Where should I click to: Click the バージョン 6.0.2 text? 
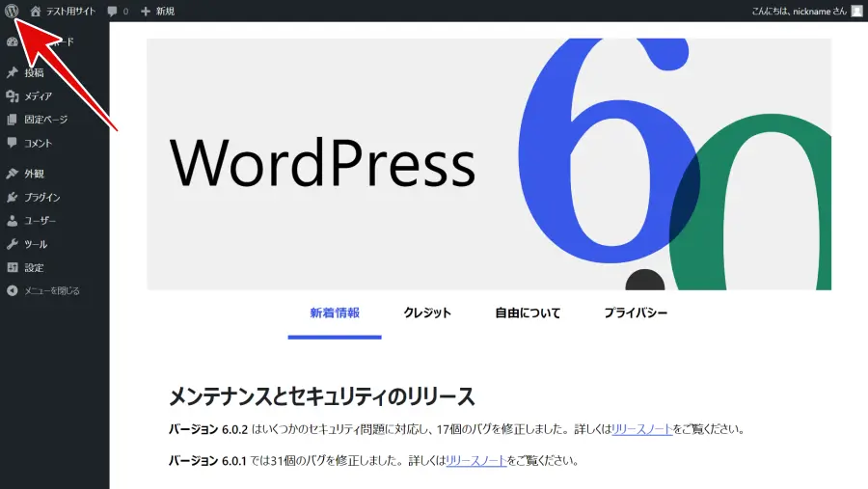point(208,429)
